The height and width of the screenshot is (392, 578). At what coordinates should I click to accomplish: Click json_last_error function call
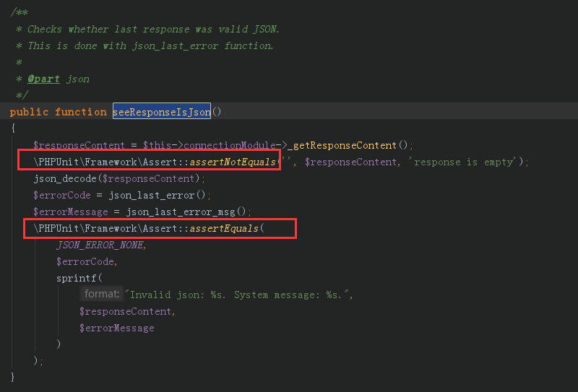(x=152, y=195)
